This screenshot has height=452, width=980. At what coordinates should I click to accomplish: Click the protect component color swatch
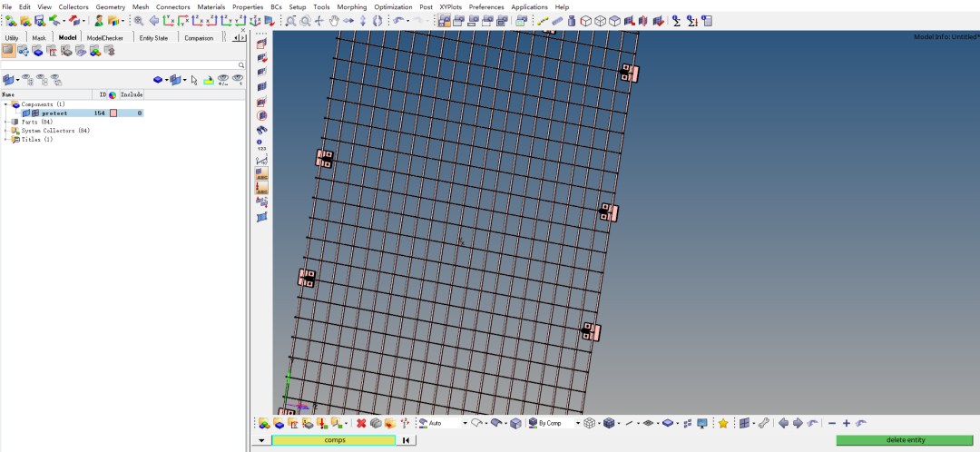pyautogui.click(x=113, y=113)
